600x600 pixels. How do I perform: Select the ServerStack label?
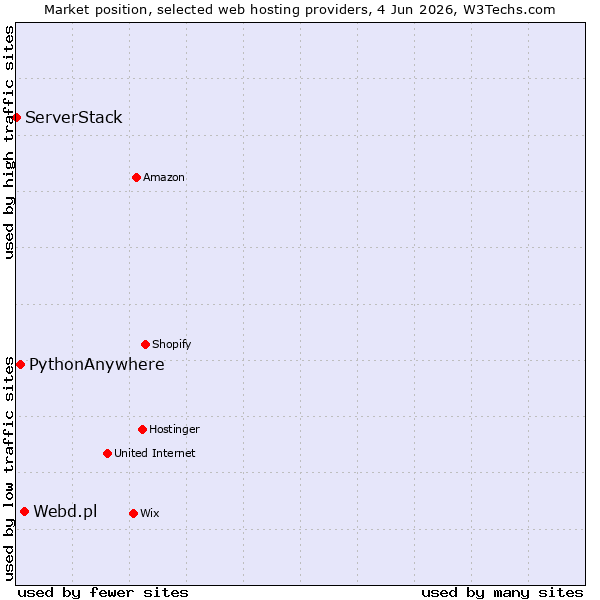click(74, 117)
